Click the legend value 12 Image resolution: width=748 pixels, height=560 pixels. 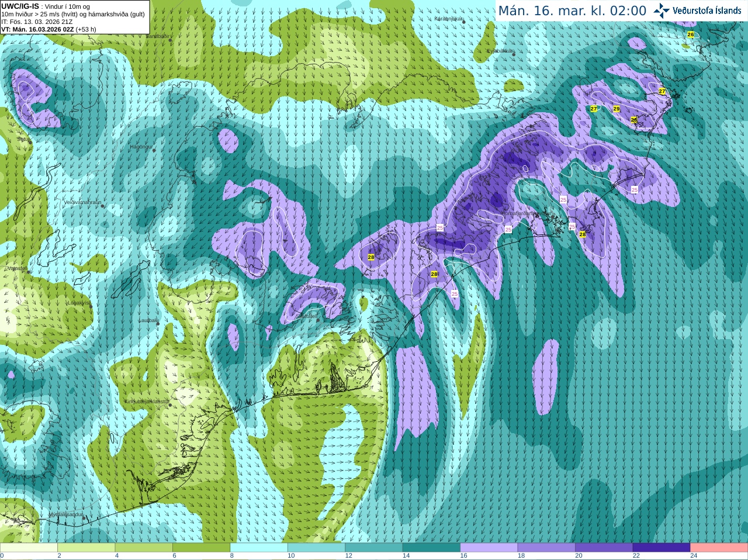[349, 556]
